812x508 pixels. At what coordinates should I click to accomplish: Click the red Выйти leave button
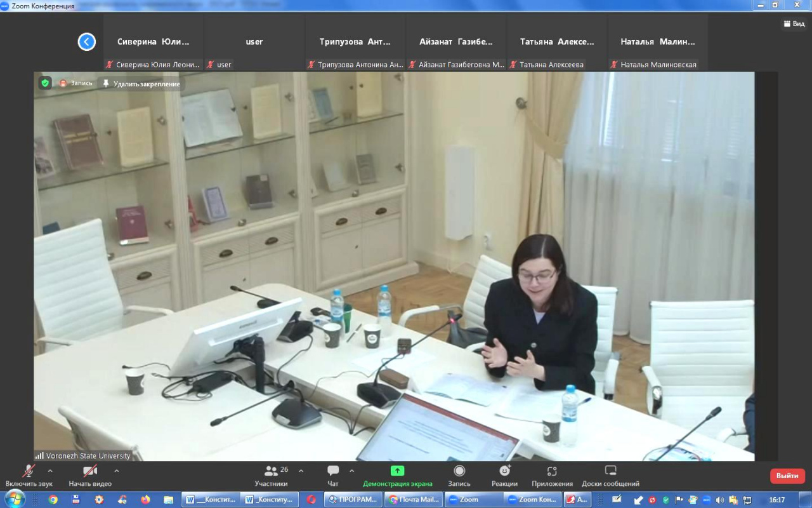click(787, 476)
